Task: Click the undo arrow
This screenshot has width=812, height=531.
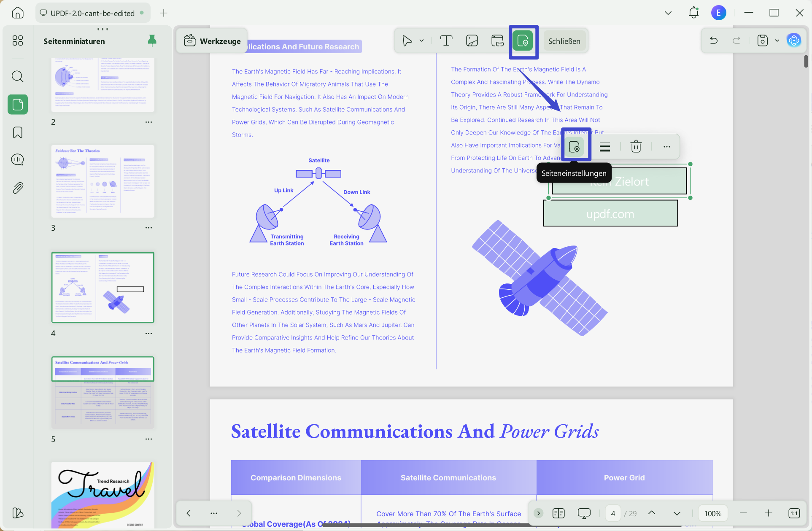Action: [714, 40]
